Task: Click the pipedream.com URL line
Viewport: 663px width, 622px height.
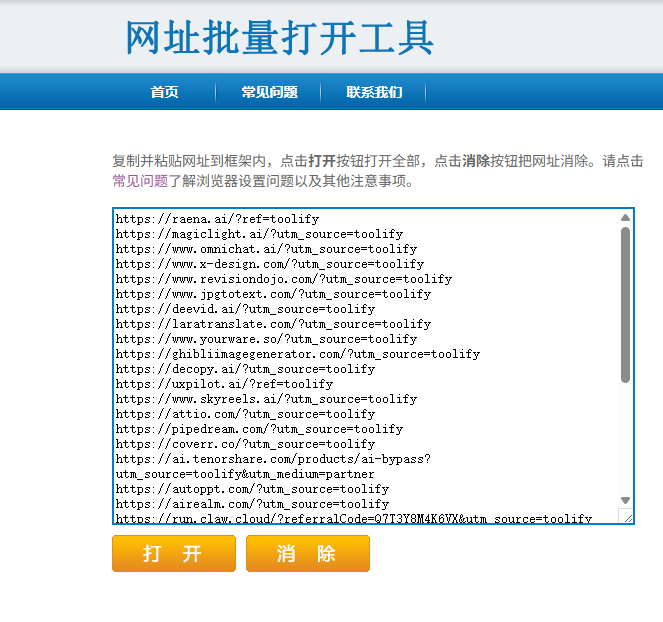Action: 259,429
